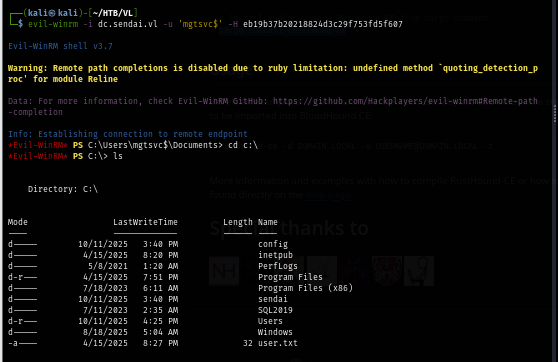This screenshot has width=558, height=362.
Task: Click the '7/18/2023' date for Program Files (x86)
Action: [105, 288]
